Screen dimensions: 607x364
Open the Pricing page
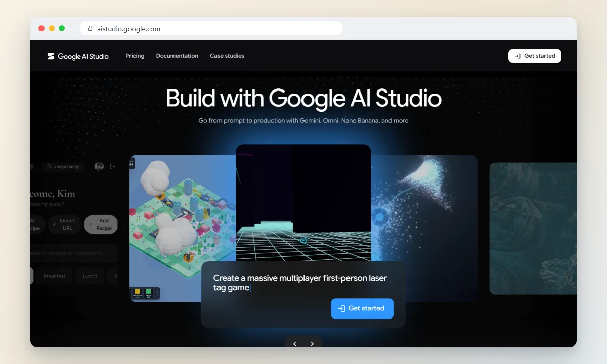pos(135,56)
